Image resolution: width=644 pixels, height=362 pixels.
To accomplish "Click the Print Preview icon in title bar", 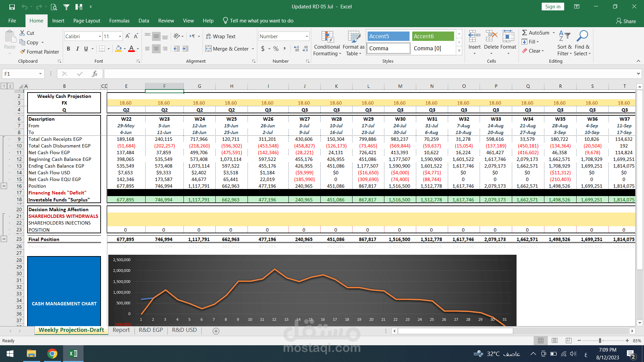I will click(54, 7).
